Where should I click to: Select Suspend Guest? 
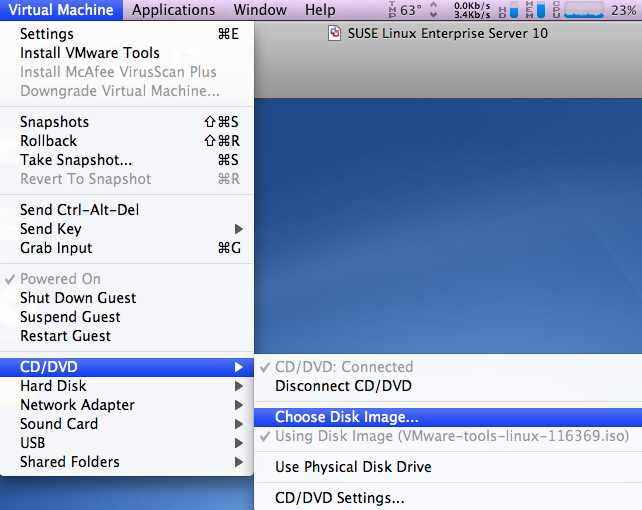127,317
